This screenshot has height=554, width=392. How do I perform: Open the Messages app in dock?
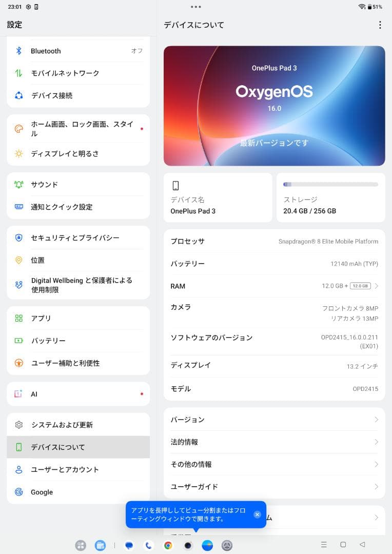(x=129, y=545)
